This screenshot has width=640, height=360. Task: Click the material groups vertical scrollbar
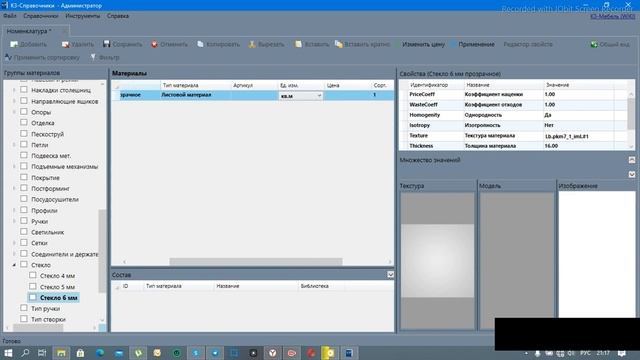point(102,251)
